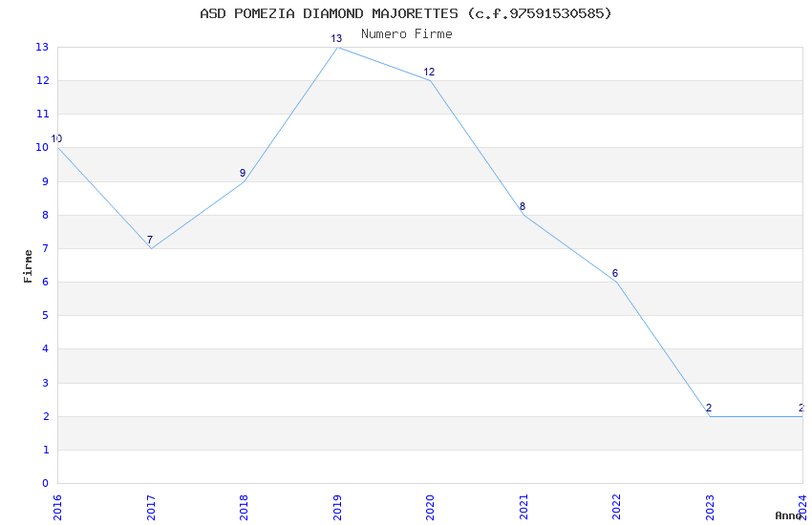Click the data label 6 above the 2022 point

tap(614, 273)
